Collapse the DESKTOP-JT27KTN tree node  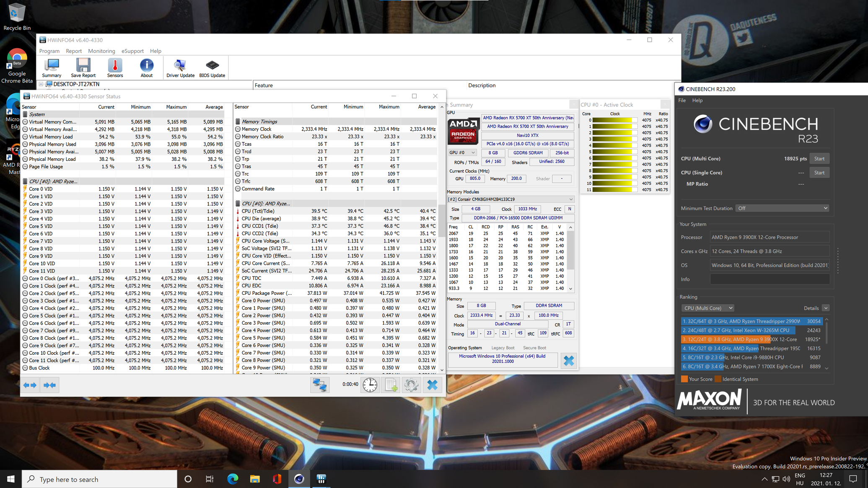[x=41, y=84]
